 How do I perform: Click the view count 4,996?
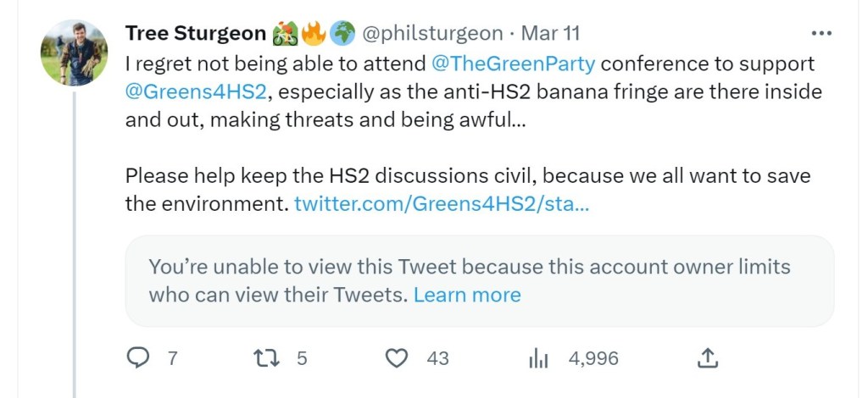coord(593,359)
